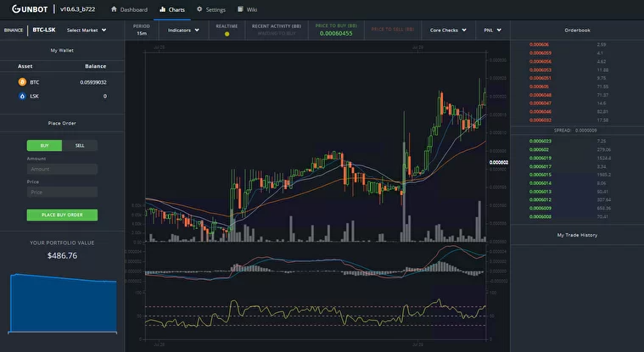Viewport: 644px width, 352px height.
Task: Expand the Select Market dropdown
Action: point(87,30)
